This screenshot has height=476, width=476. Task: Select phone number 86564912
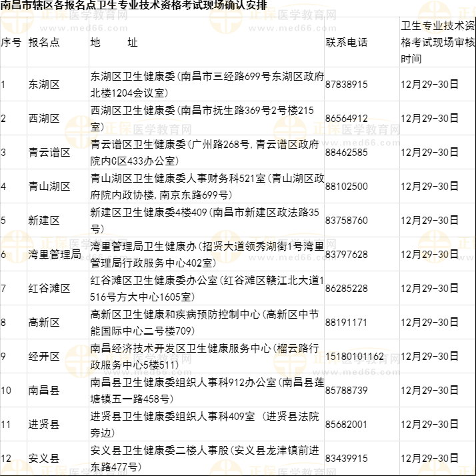(x=346, y=118)
